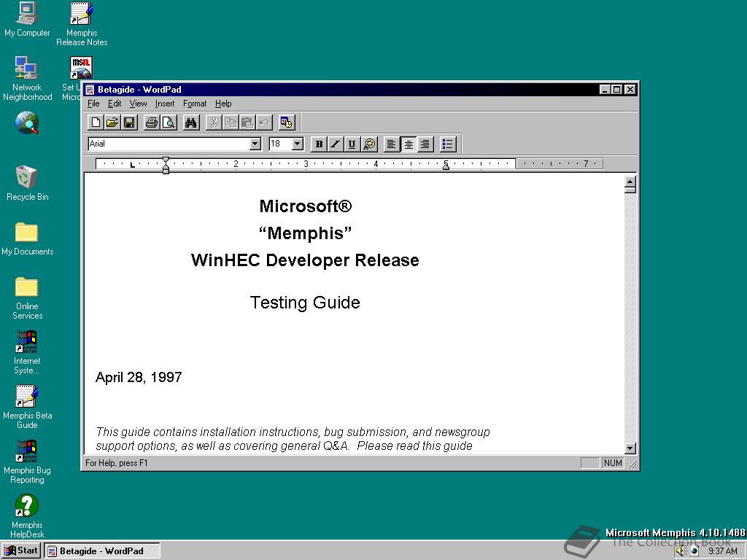747x560 pixels.
Task: Select Memphis Release Notes desktop icon
Action: click(82, 24)
